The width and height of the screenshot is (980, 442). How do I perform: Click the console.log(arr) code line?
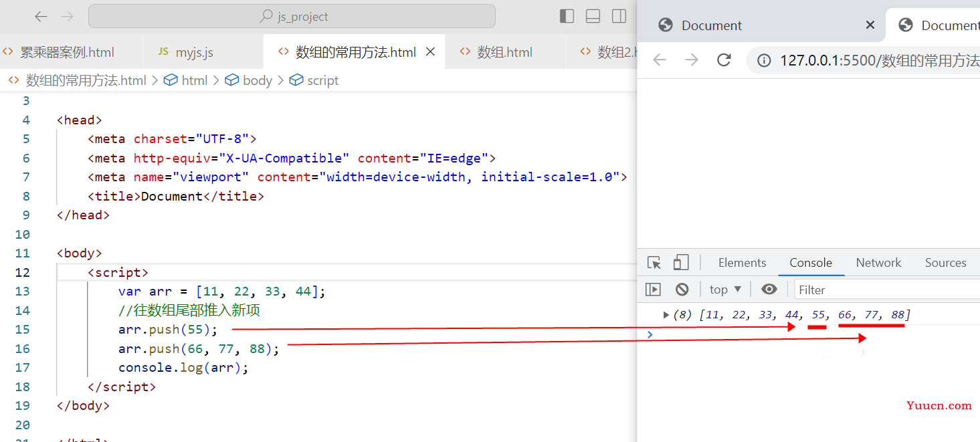click(183, 368)
